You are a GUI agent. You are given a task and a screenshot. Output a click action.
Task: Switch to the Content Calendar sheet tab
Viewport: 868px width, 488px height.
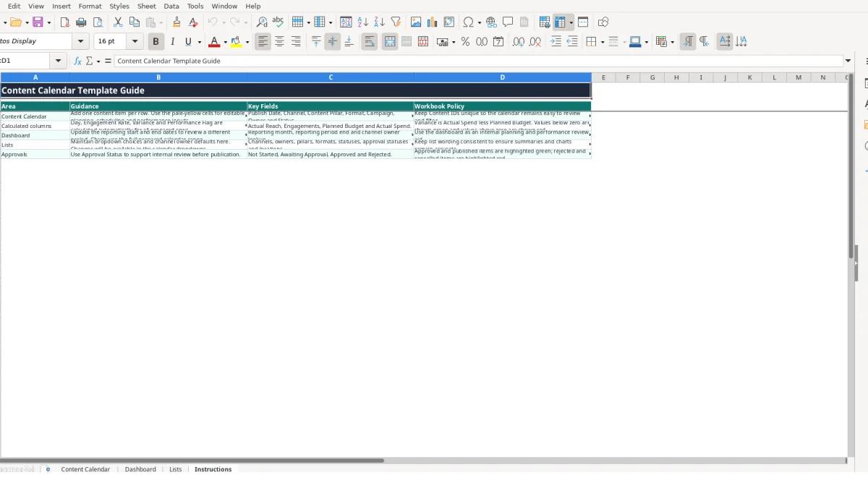point(85,469)
